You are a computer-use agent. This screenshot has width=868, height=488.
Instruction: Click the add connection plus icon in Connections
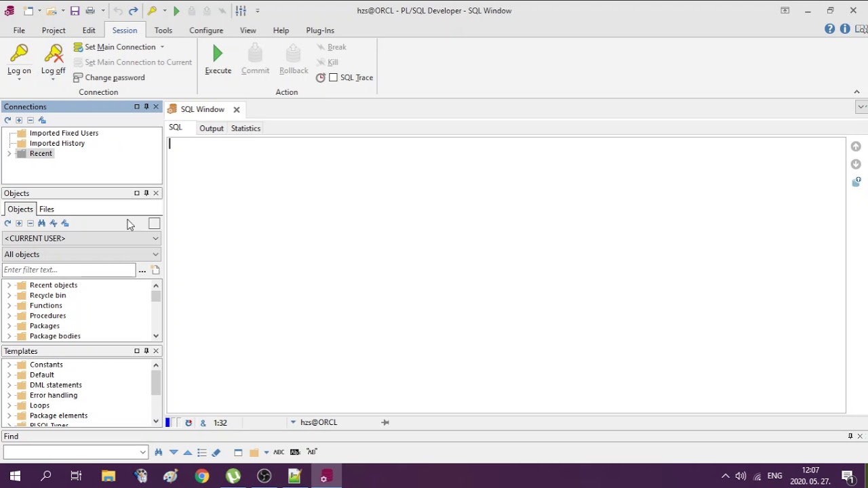click(x=19, y=120)
